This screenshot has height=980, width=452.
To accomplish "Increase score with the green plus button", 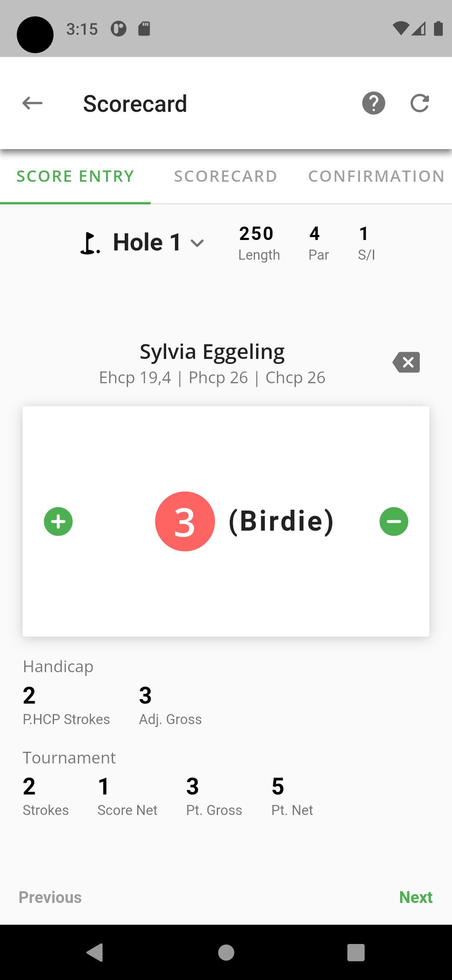I will point(58,521).
